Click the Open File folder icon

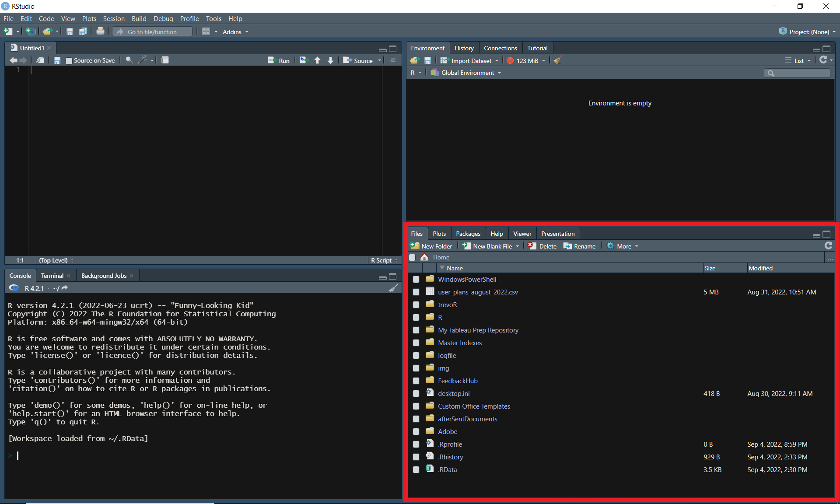point(47,31)
